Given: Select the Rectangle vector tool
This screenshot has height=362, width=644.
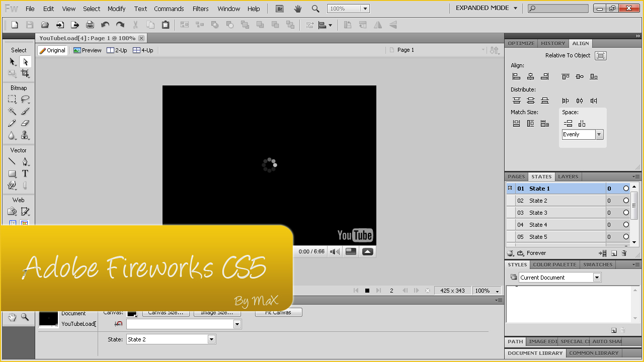Looking at the screenshot, I should pyautogui.click(x=13, y=173).
